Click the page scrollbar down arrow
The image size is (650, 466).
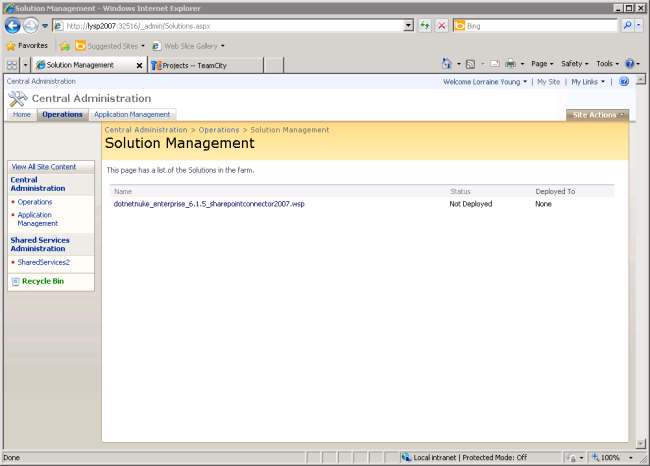[640, 444]
